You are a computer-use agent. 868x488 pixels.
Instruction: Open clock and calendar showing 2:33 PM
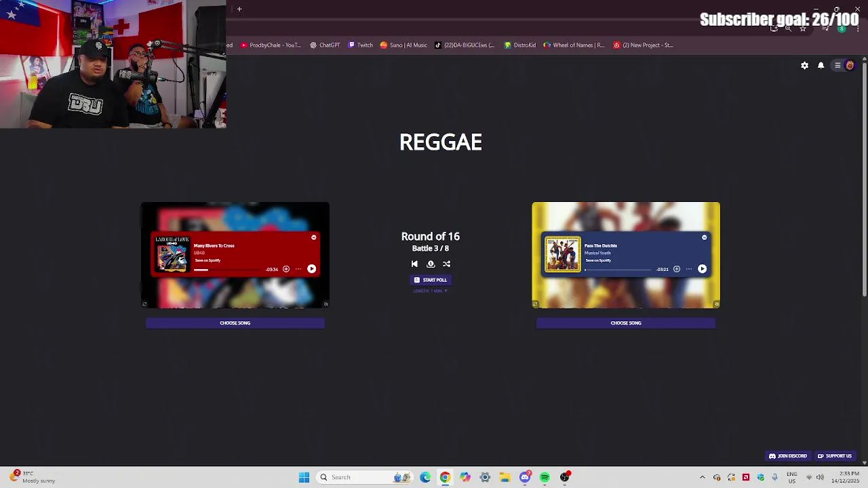pyautogui.click(x=846, y=477)
